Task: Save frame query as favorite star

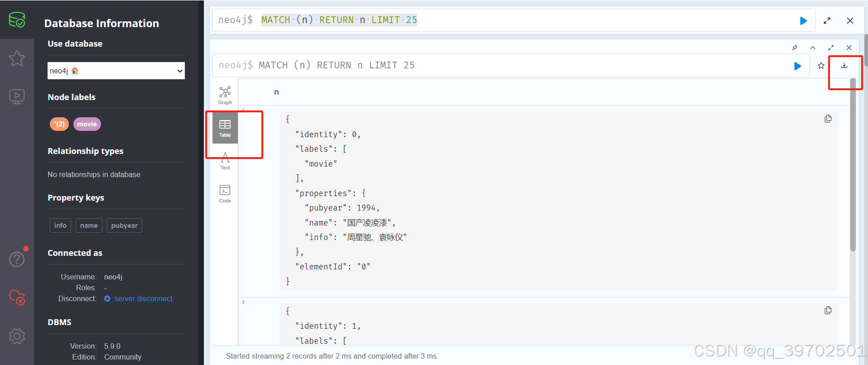Action: pos(821,66)
